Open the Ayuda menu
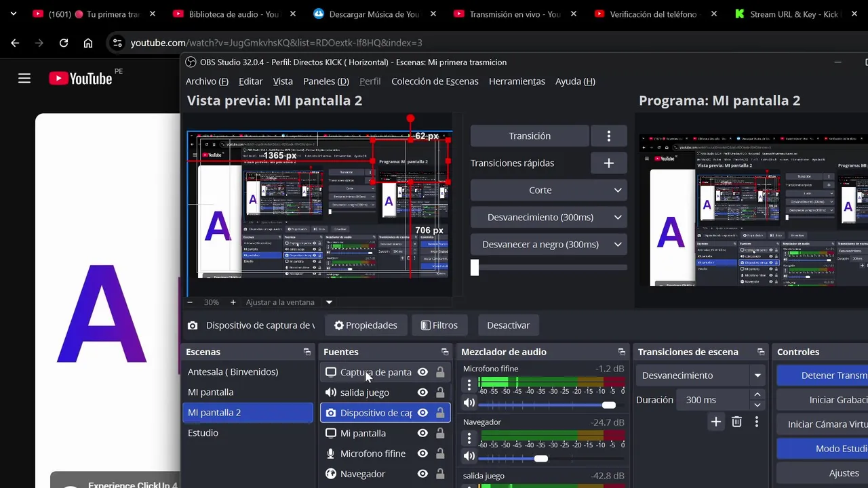Screen dimensions: 868x488 click(575, 81)
